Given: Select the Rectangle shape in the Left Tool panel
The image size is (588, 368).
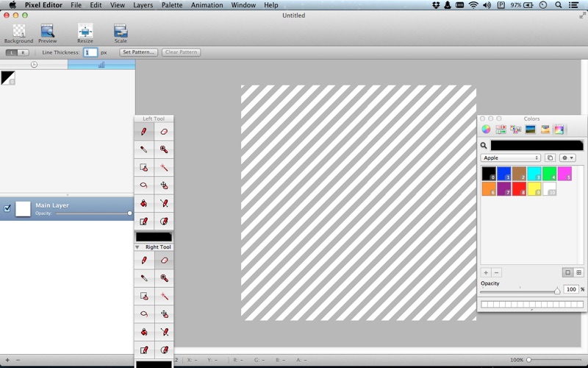Looking at the screenshot, I should pyautogui.click(x=144, y=222).
